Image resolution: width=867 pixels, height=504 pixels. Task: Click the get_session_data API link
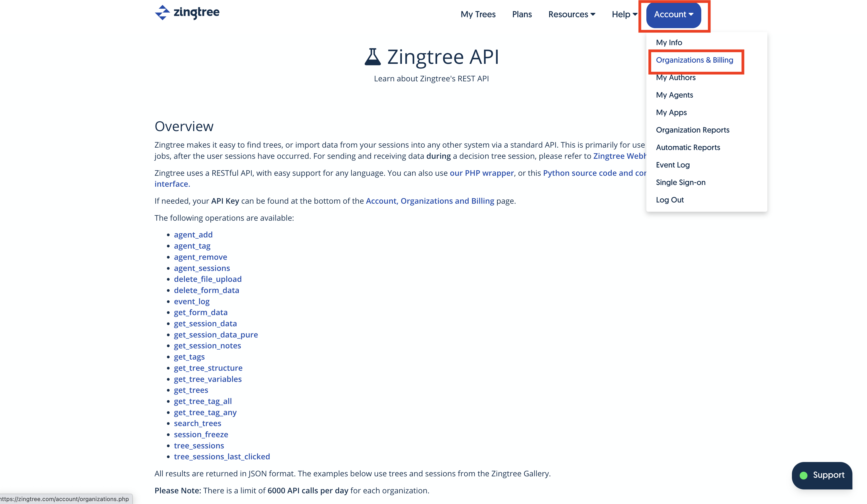pyautogui.click(x=205, y=323)
